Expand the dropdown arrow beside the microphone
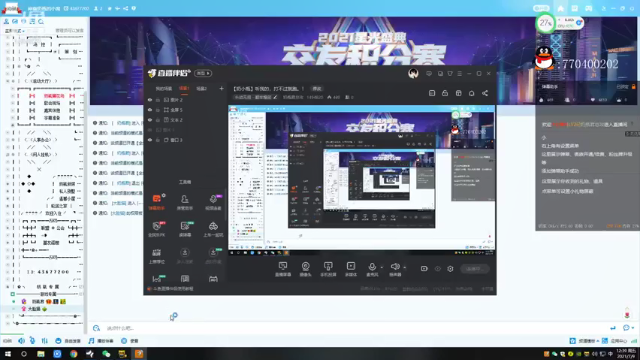The height and width of the screenshot is (360, 640). point(382,267)
